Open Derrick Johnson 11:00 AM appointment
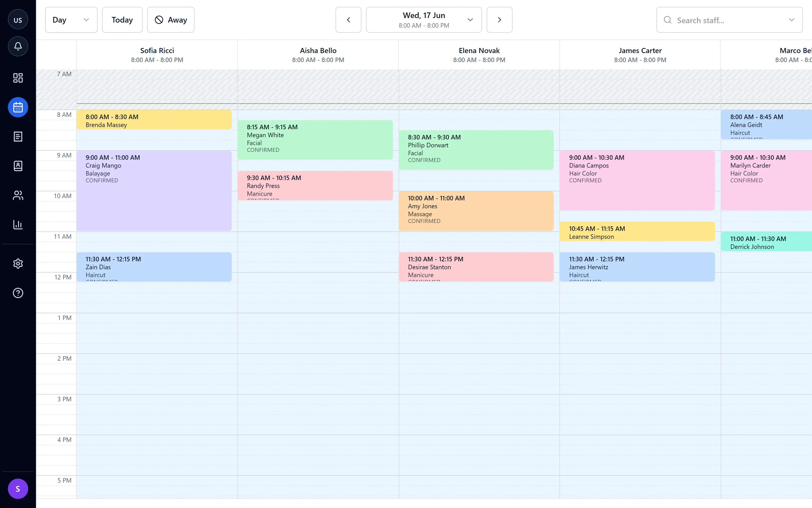812x508 pixels. tap(766, 242)
